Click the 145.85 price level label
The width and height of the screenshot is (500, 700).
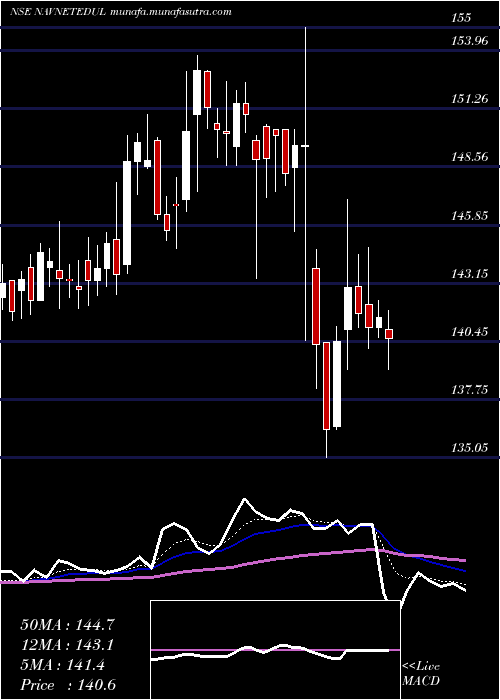tap(470, 216)
